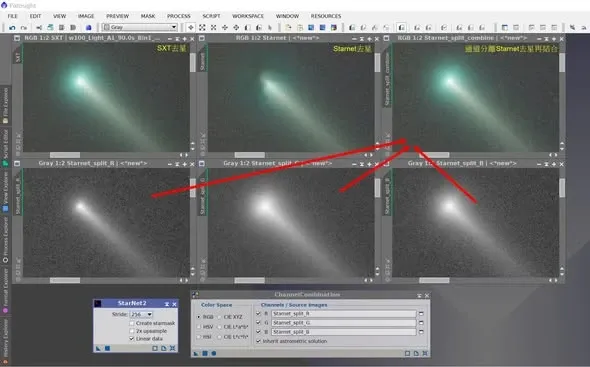The height and width of the screenshot is (367, 590).
Task: Open the FILE menu
Action: (12, 16)
